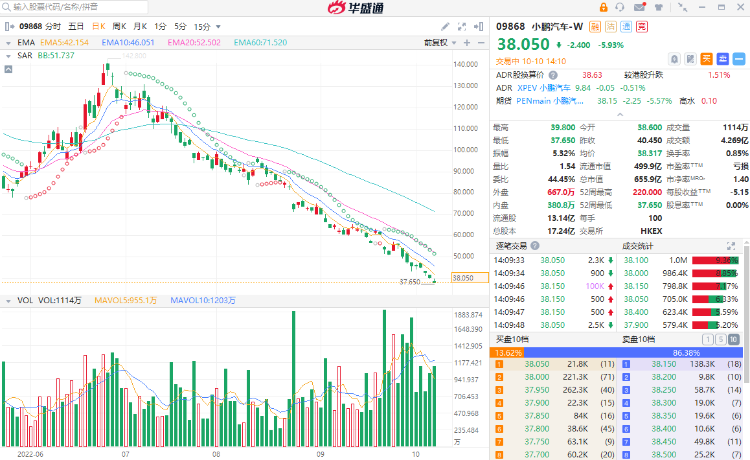Open the messages envelope icon
Viewport: 750px width, 460px height.
tap(640, 7)
